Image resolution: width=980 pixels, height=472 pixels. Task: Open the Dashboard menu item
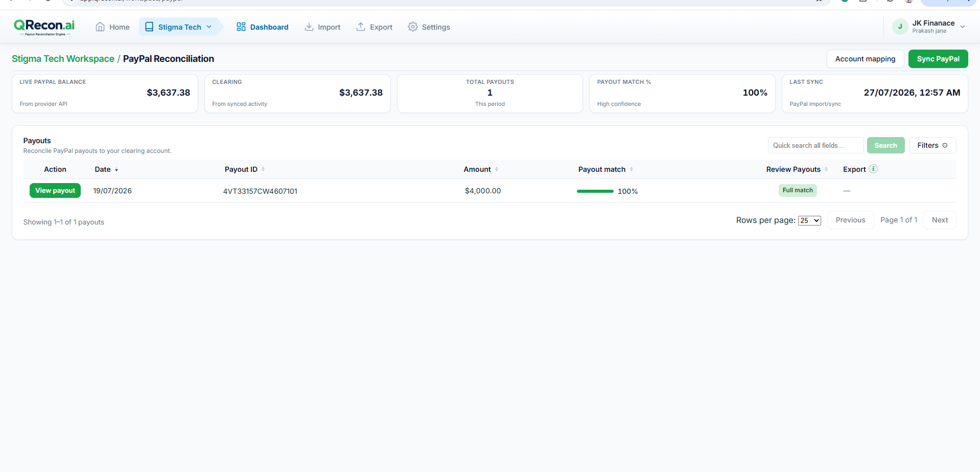click(x=263, y=27)
